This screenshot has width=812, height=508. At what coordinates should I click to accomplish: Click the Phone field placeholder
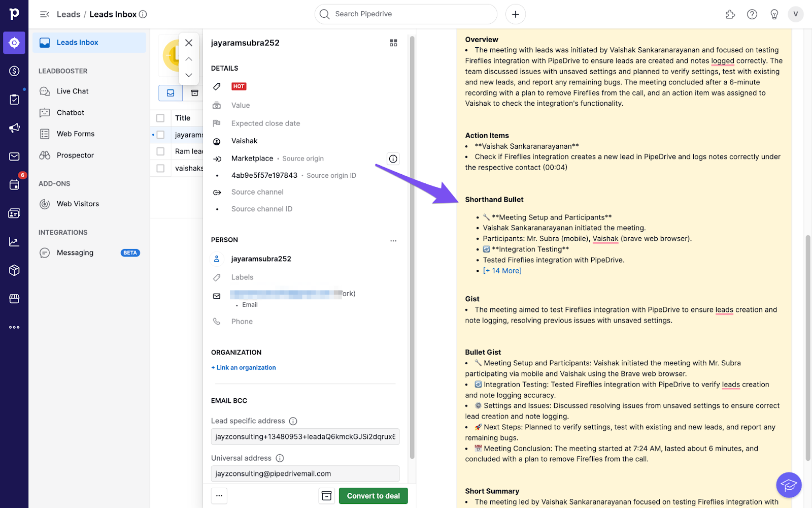click(242, 322)
